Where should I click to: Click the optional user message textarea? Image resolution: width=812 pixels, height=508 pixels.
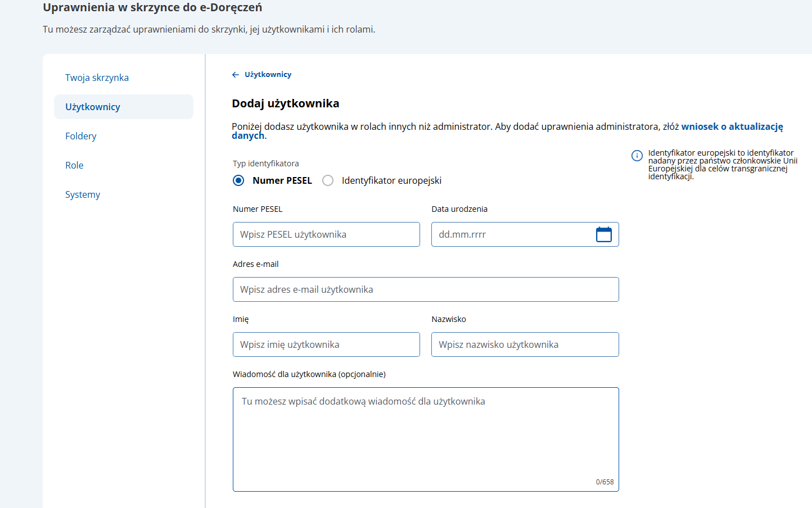click(x=426, y=438)
